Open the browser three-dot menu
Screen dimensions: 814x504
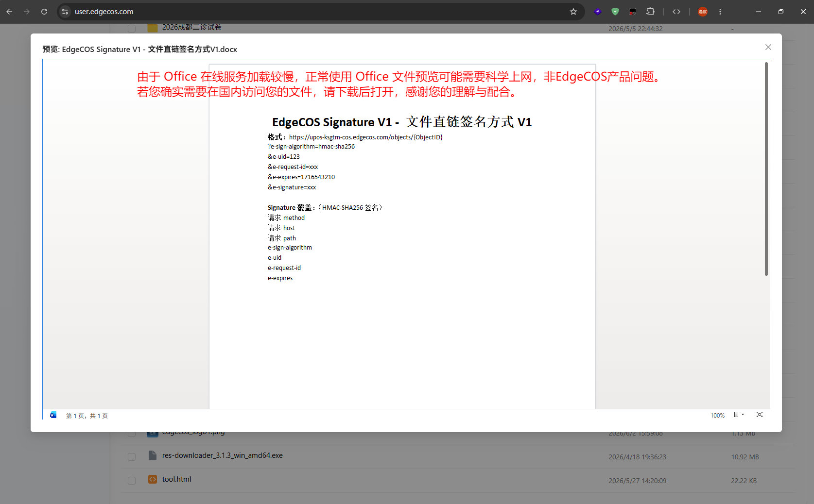(720, 12)
